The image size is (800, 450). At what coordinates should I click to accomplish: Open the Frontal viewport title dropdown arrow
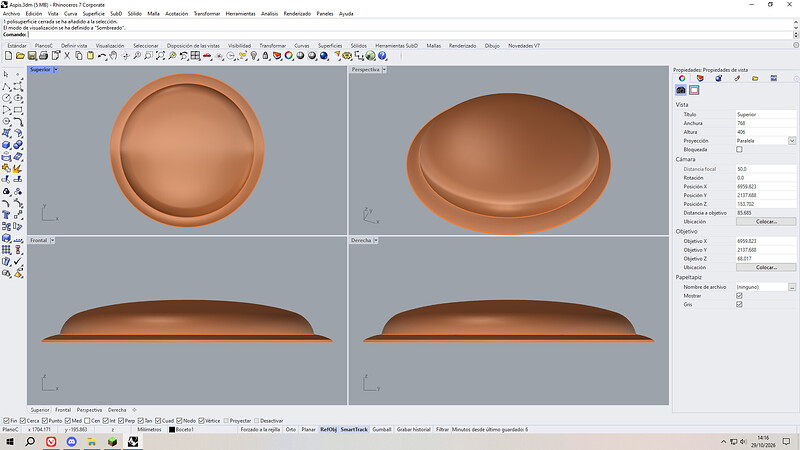52,240
